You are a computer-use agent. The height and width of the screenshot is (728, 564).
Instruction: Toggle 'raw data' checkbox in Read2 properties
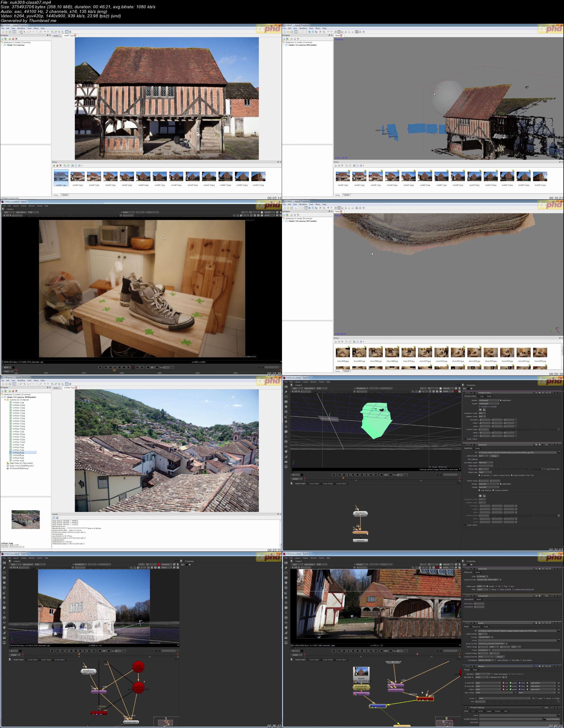(x=510, y=660)
